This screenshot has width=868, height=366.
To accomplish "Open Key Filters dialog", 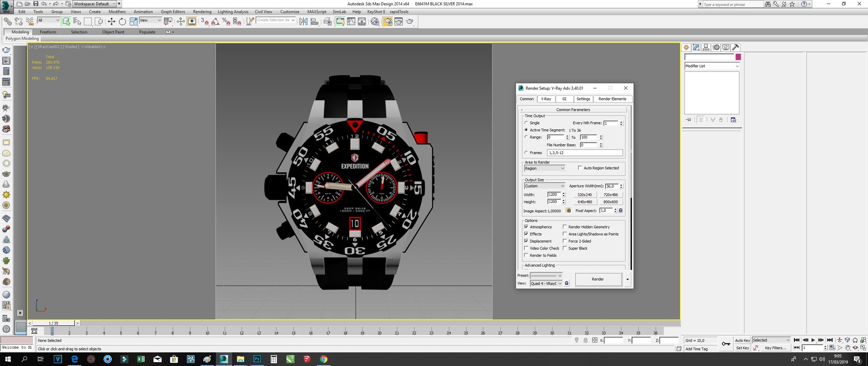I will tap(775, 348).
